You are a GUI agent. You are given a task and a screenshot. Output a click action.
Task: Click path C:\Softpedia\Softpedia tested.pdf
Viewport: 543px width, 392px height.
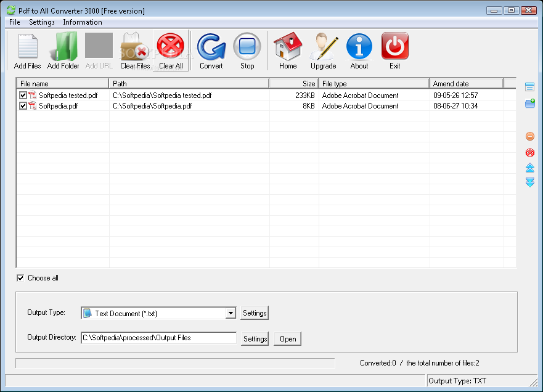coord(162,96)
